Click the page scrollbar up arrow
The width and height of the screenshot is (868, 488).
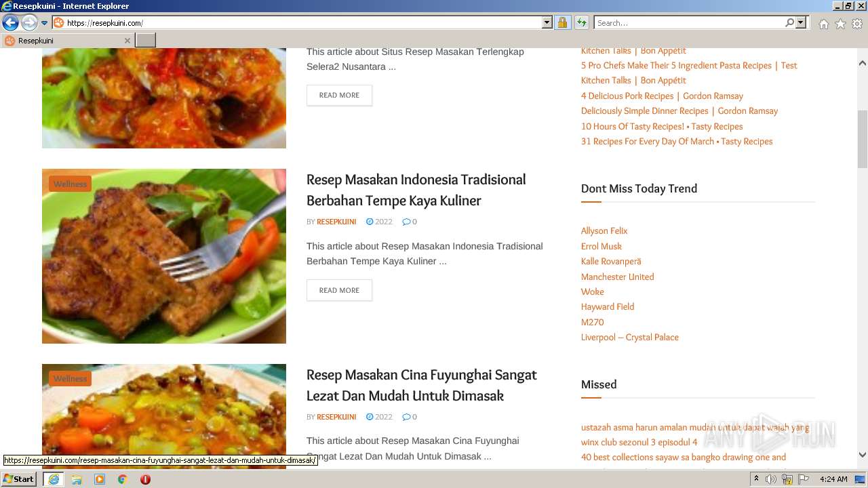pos(863,63)
